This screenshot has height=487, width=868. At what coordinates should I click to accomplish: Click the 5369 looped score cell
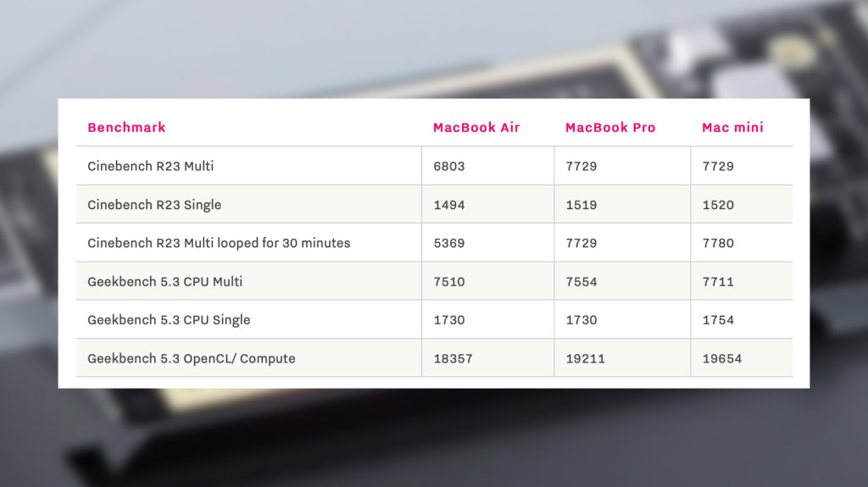click(448, 243)
